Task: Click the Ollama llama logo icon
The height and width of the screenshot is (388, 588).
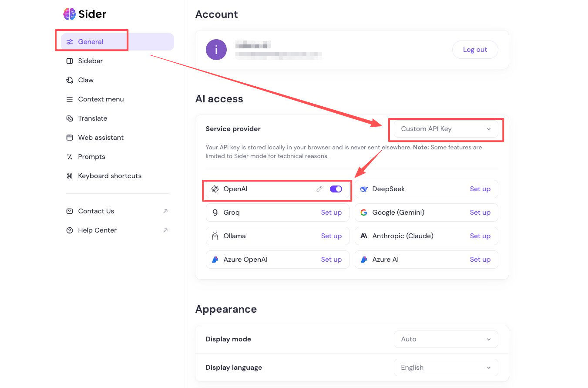Action: 215,236
